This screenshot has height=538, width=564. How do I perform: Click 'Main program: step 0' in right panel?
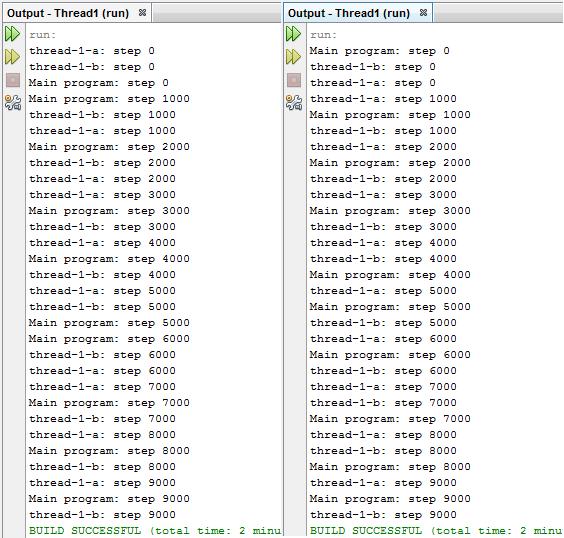(379, 51)
